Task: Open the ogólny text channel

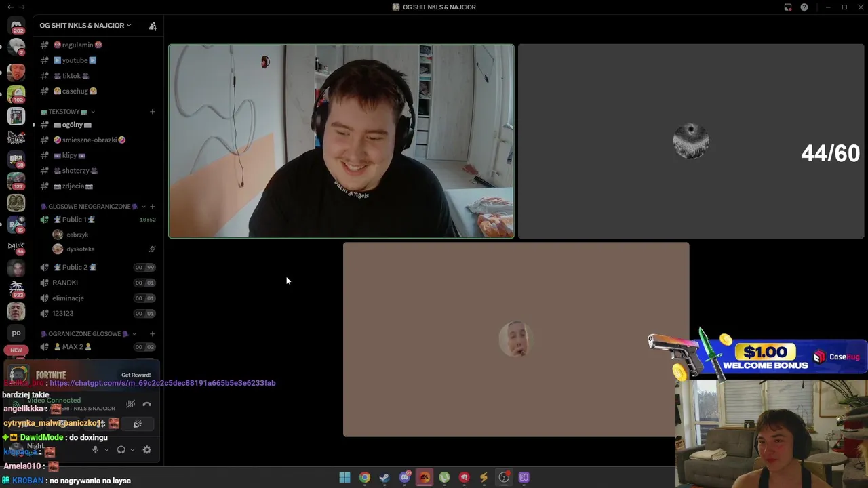Action: click(98, 125)
